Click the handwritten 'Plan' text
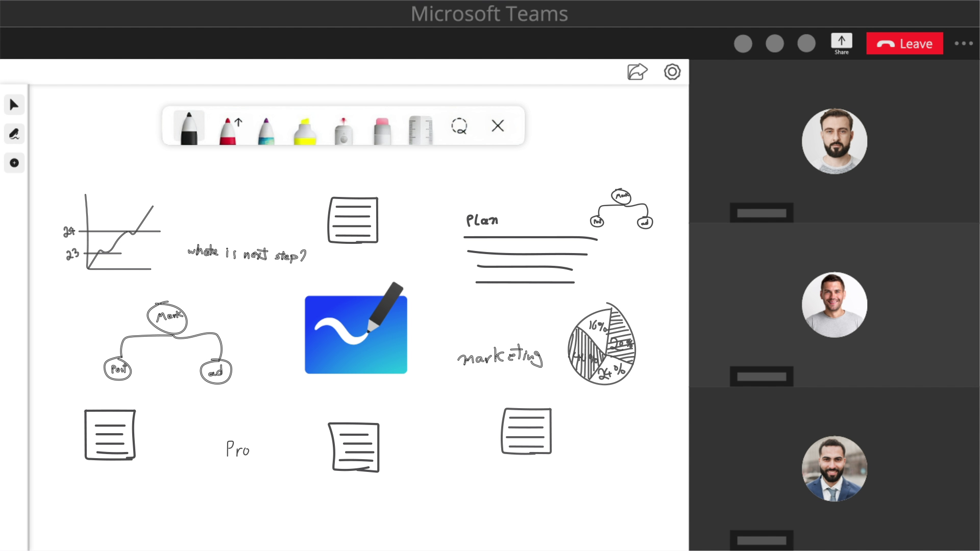Image resolution: width=980 pixels, height=551 pixels. click(482, 220)
